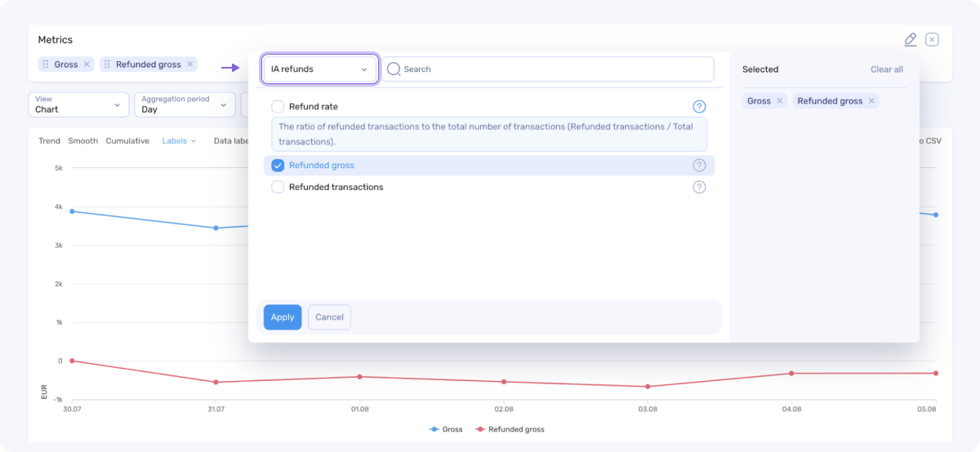
Task: Select the Cumulative chart option
Action: pyautogui.click(x=127, y=141)
